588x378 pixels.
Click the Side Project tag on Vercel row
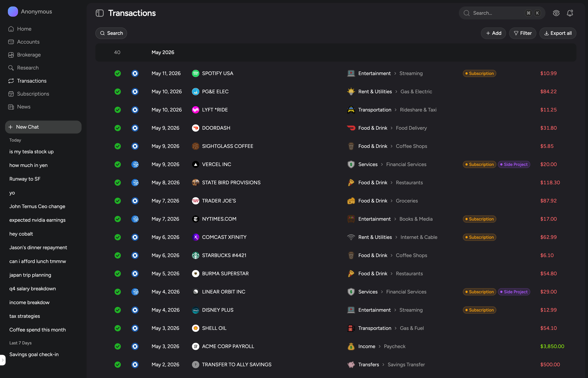click(514, 164)
